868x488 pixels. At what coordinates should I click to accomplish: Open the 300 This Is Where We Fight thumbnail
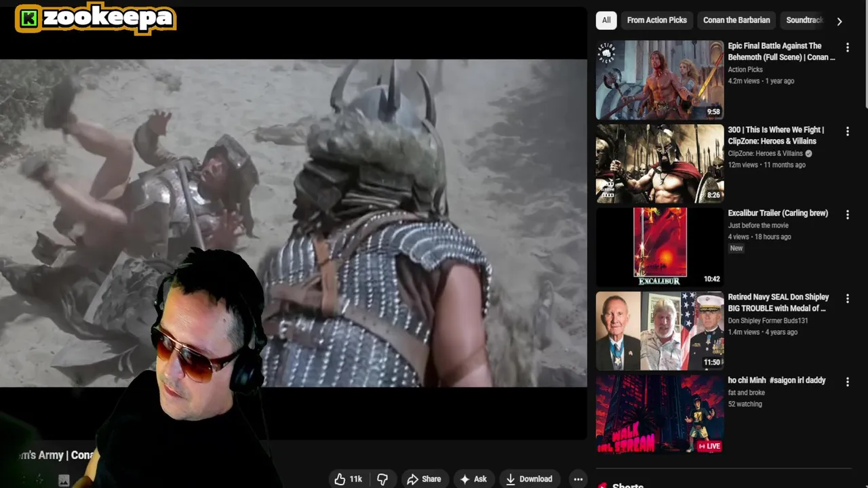coord(660,163)
